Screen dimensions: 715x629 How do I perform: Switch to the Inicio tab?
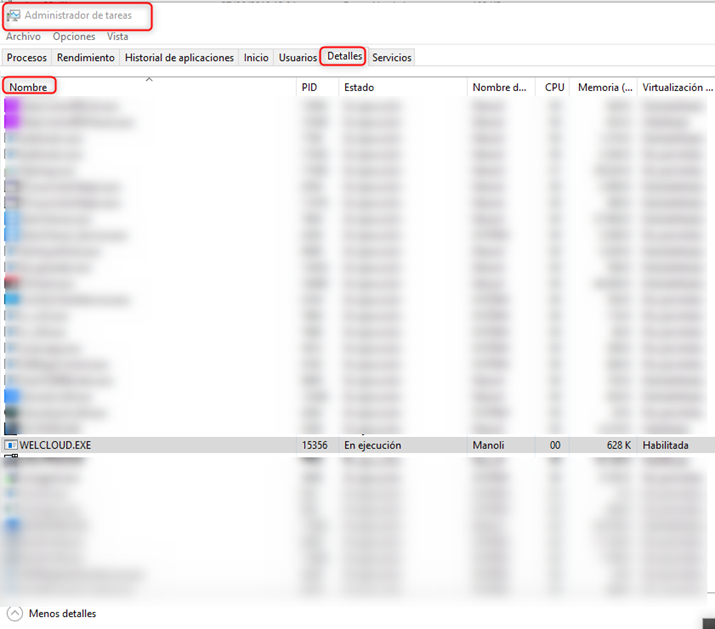[256, 58]
